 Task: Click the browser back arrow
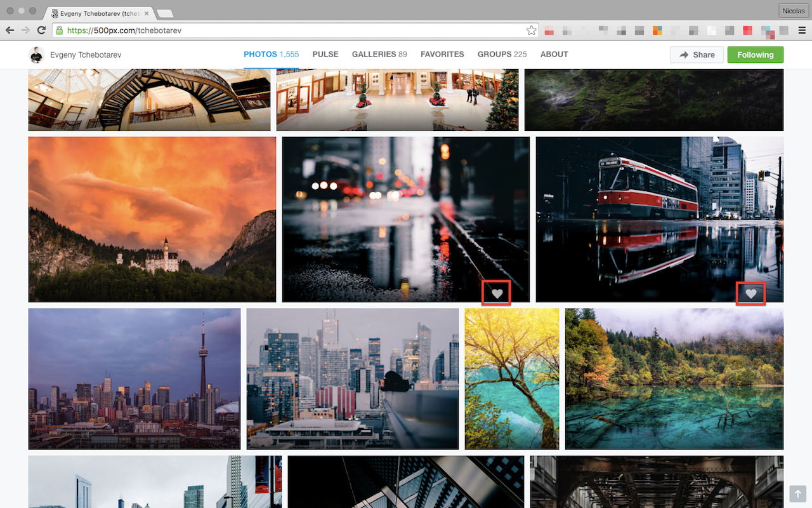click(10, 30)
